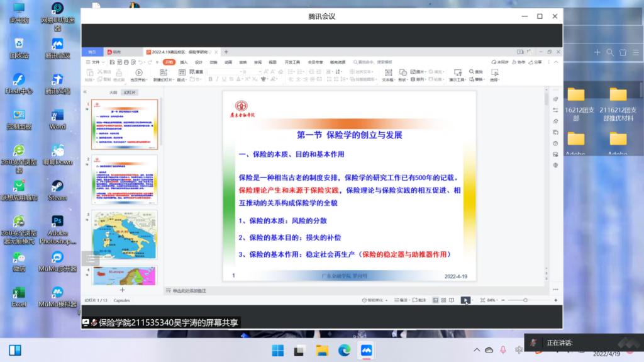Viewport: 644px width, 362px height.
Task: Click the Undo arrow icon
Action: coord(140,62)
